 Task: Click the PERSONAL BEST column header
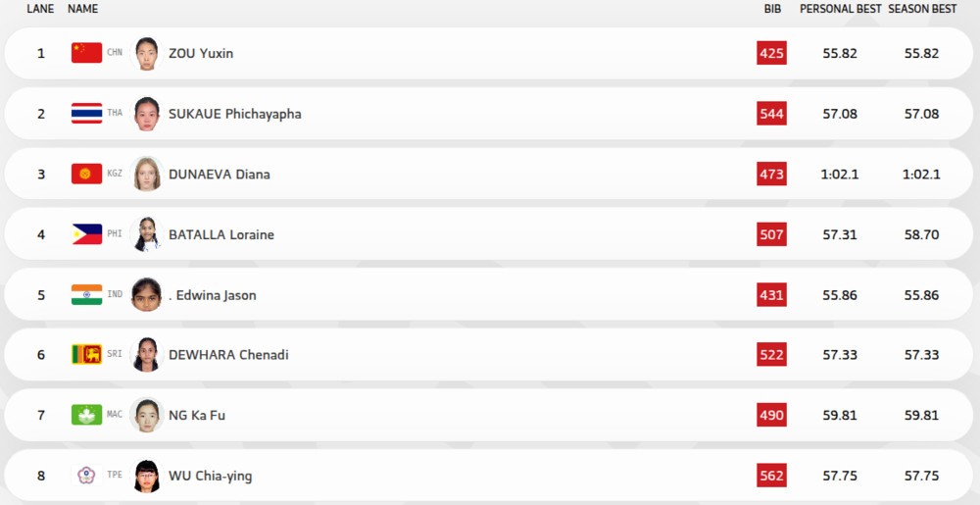tap(840, 9)
